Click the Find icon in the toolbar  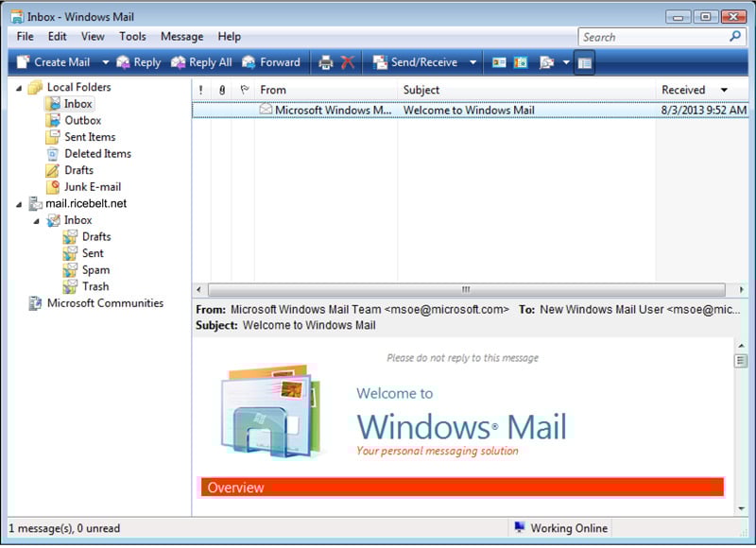tap(546, 62)
